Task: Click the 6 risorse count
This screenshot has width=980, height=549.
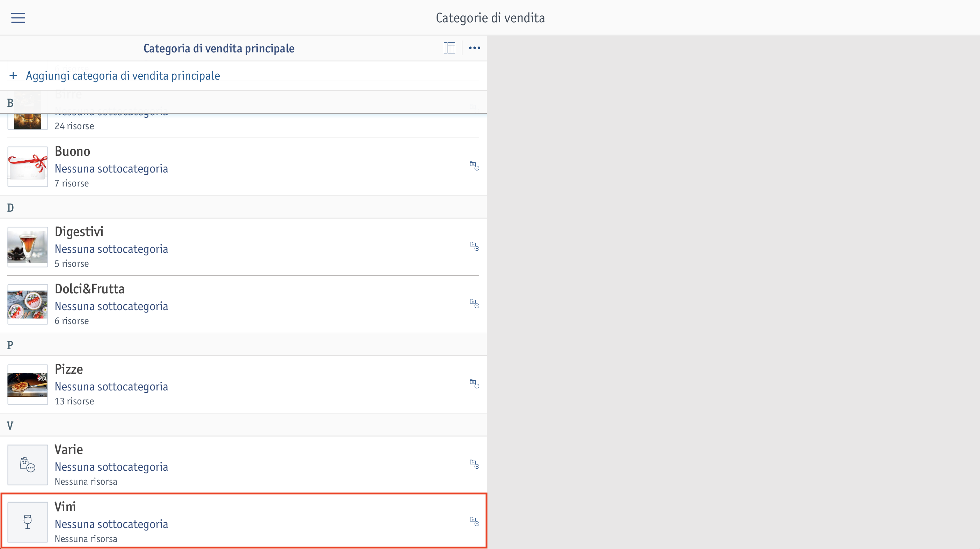Action: pos(72,321)
